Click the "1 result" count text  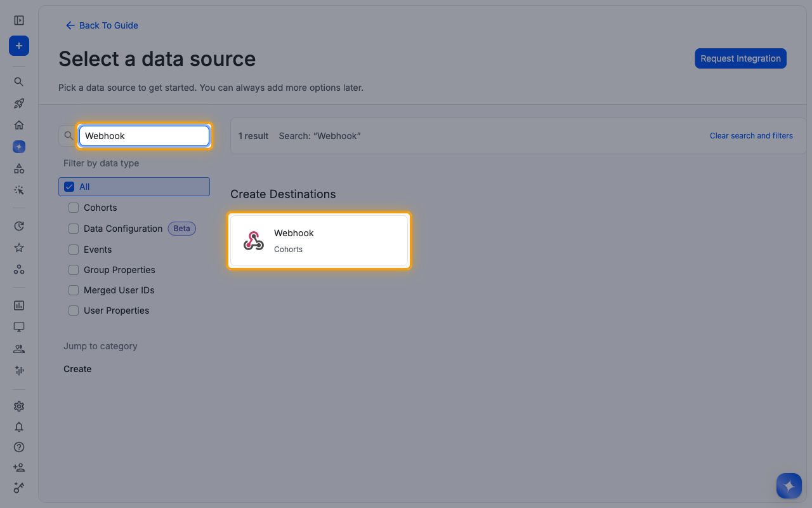pyautogui.click(x=253, y=136)
